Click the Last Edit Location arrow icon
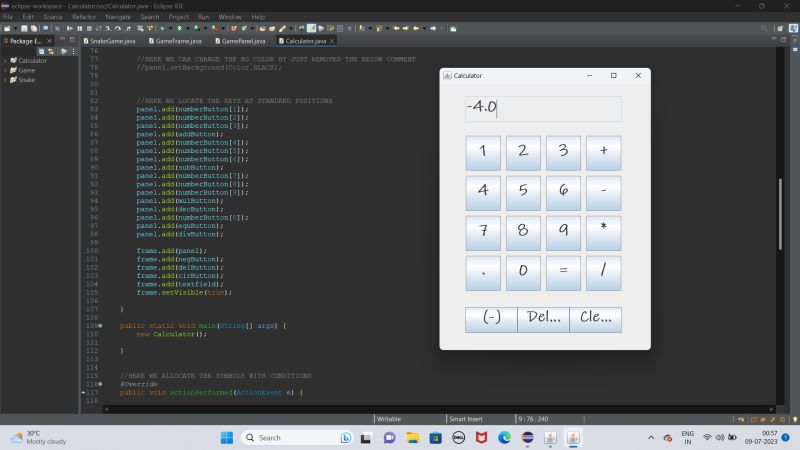This screenshot has width=800, height=450. [396, 29]
